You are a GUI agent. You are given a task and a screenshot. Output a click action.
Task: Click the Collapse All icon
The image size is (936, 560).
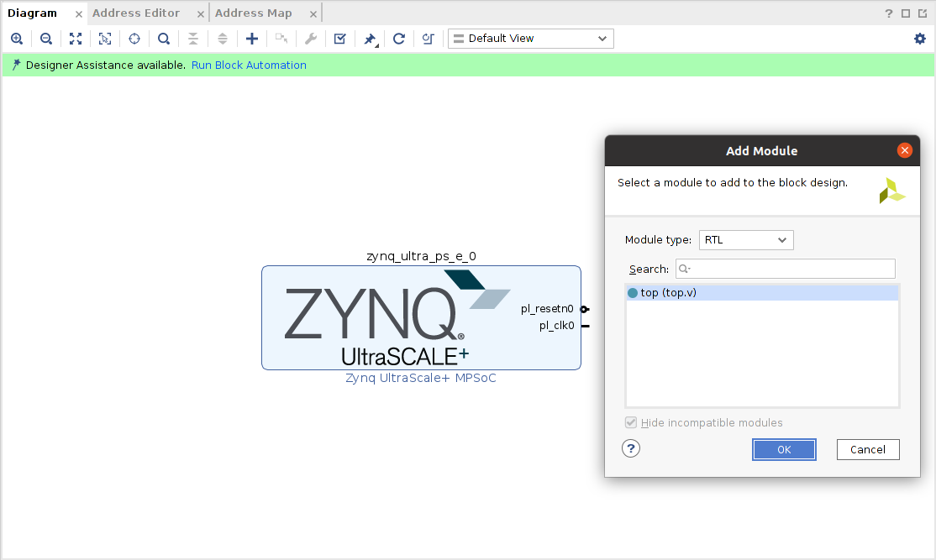[192, 39]
